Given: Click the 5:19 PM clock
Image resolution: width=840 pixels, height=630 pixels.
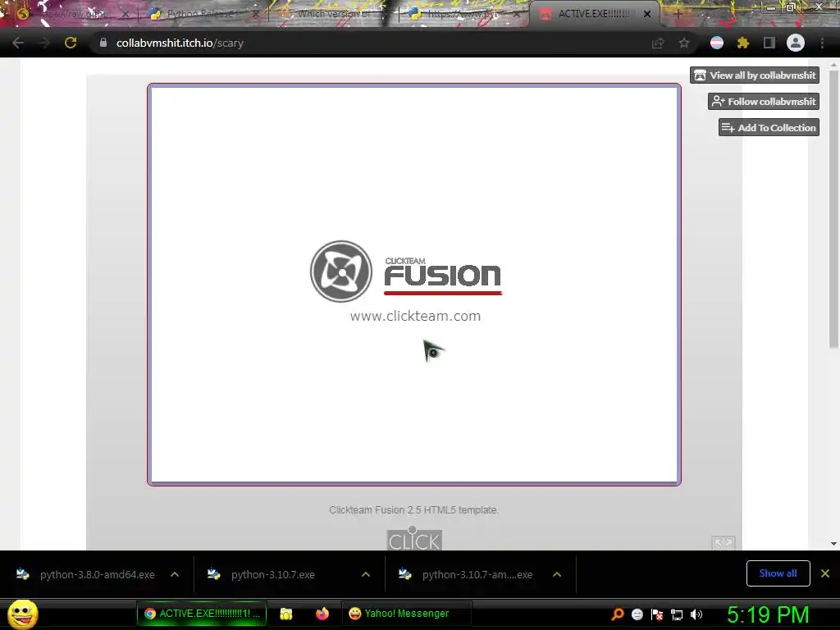Looking at the screenshot, I should point(768,614).
